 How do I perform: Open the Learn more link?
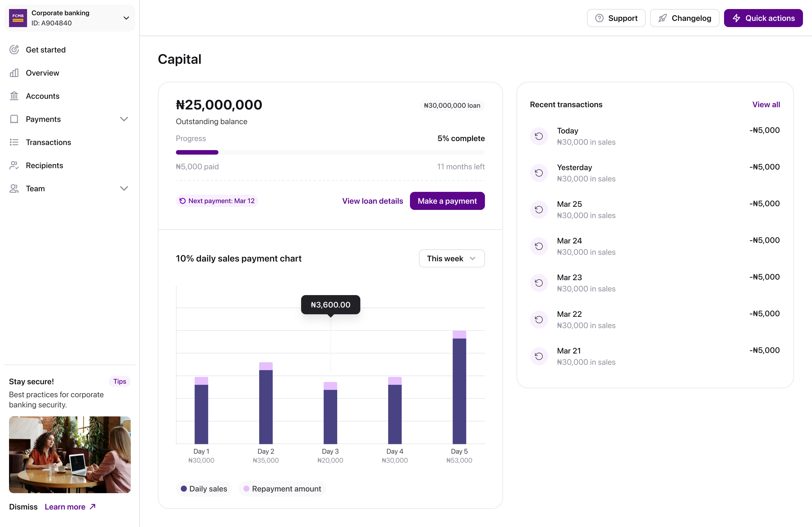(x=70, y=507)
